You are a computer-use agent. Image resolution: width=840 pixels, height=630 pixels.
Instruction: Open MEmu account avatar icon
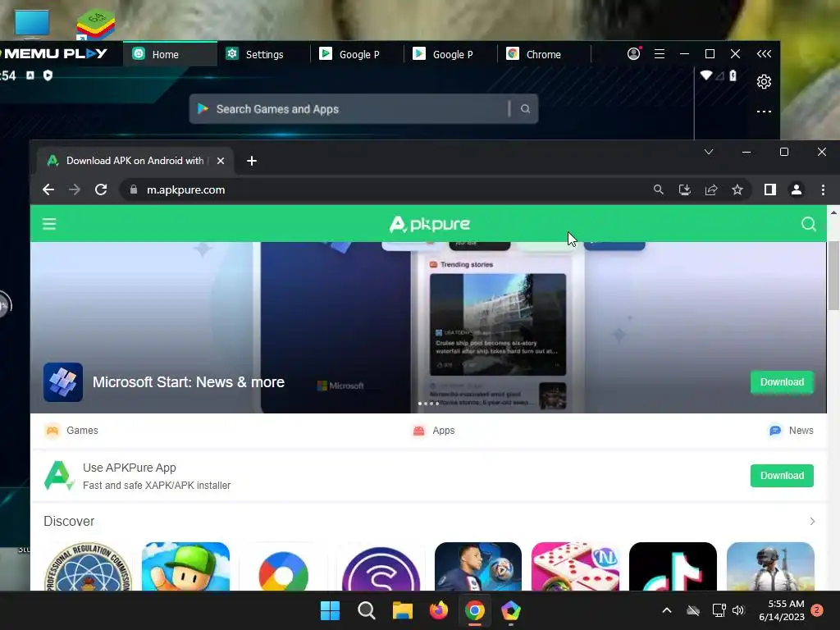coord(634,53)
